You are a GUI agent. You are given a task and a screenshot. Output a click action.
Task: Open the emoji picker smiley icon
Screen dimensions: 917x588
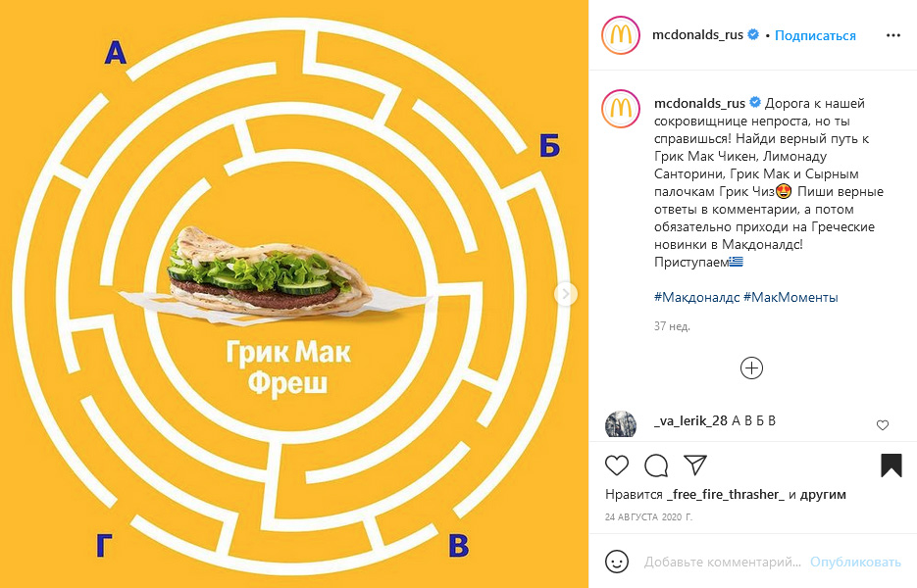617,562
